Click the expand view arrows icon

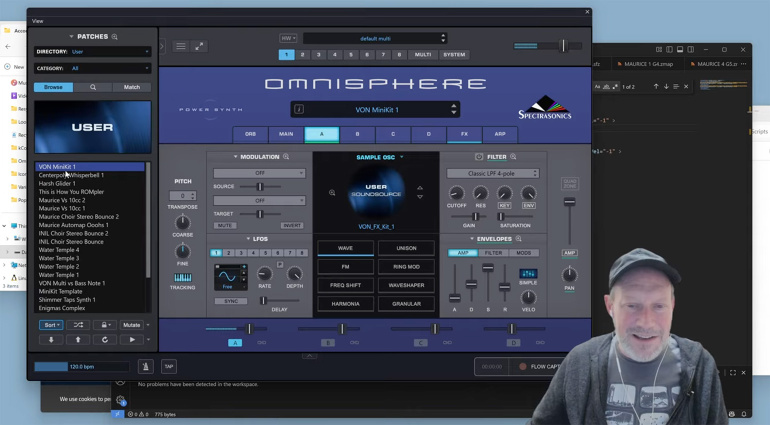199,46
